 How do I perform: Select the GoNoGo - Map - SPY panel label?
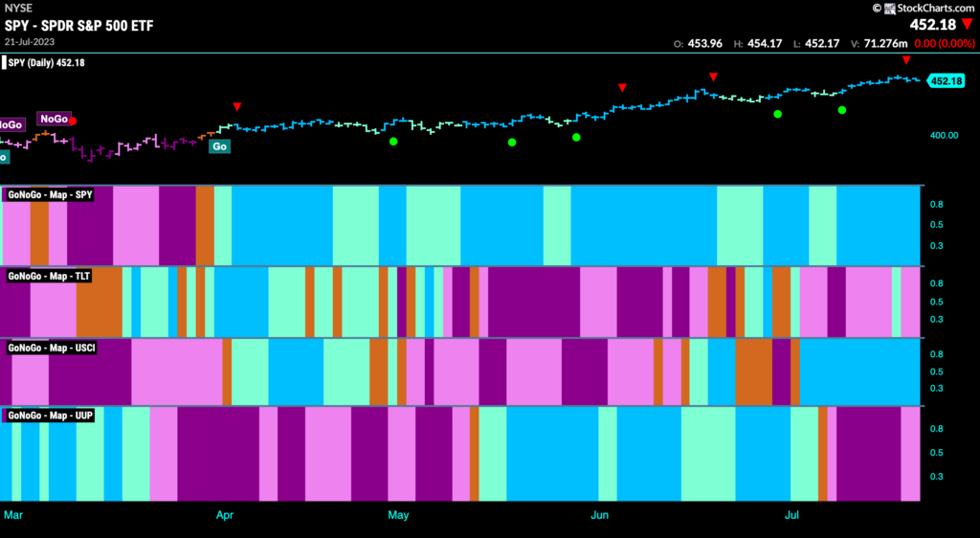(50, 195)
